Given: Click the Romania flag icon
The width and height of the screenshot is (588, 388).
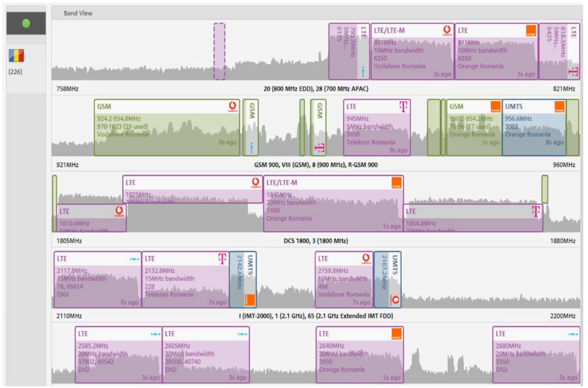Looking at the screenshot, I should (16, 55).
